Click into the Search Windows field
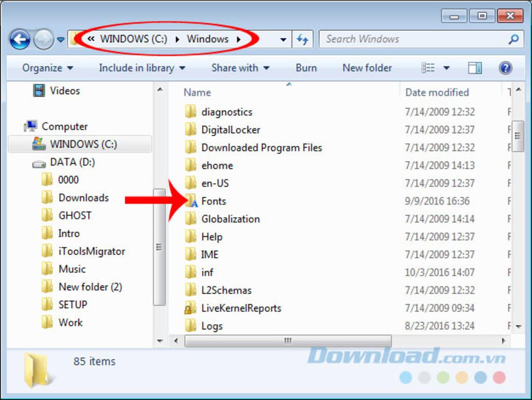This screenshot has width=532, height=400. pyautogui.click(x=421, y=39)
